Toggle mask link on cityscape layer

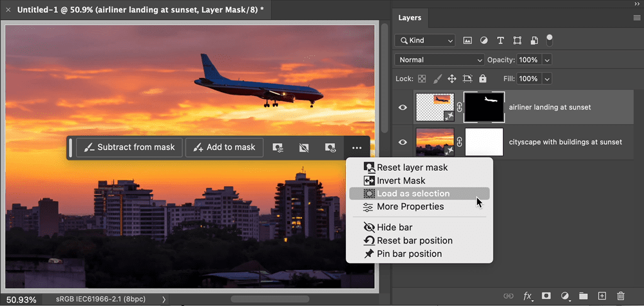pyautogui.click(x=460, y=142)
